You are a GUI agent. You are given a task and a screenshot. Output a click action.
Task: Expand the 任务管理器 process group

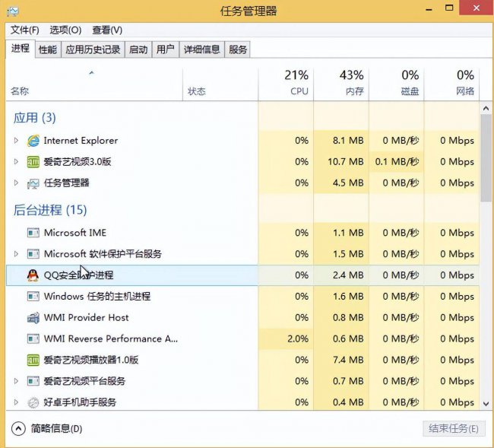[16, 183]
